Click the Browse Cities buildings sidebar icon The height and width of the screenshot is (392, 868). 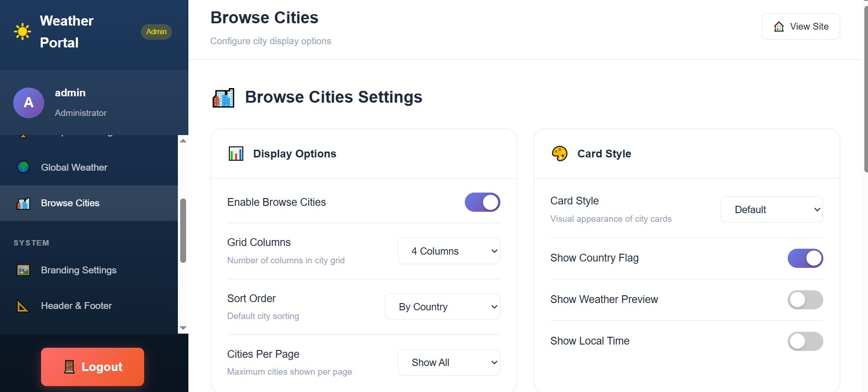[x=23, y=204]
